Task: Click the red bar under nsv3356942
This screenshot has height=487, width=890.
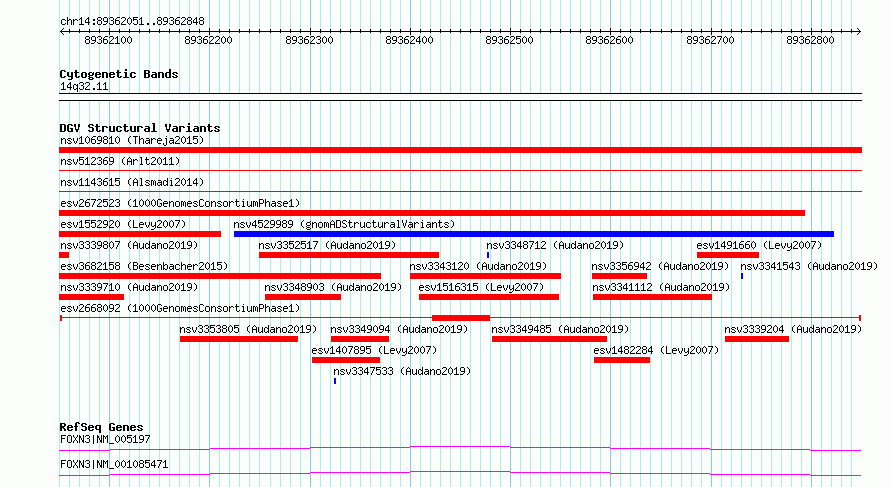Action: click(619, 276)
